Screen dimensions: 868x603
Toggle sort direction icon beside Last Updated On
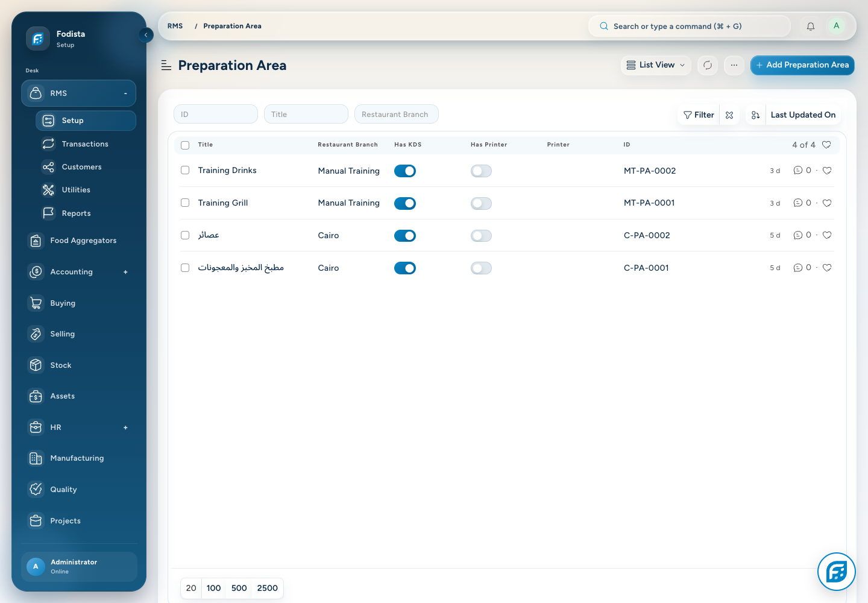click(x=756, y=115)
